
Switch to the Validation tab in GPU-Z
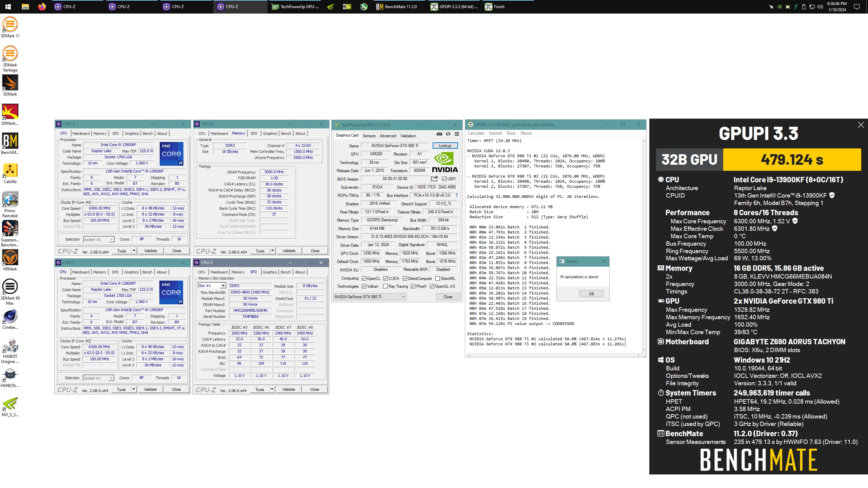(408, 136)
